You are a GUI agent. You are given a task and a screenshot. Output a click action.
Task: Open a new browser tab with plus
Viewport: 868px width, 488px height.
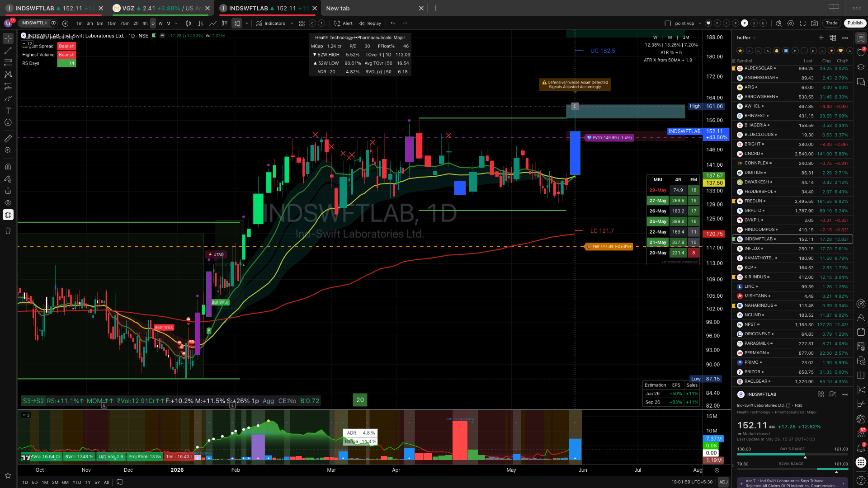pyautogui.click(x=435, y=8)
